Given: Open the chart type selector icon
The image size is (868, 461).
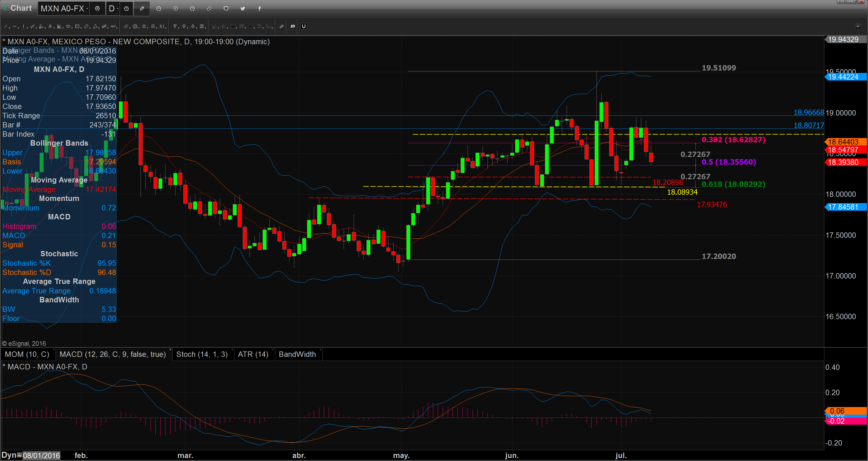Looking at the screenshot, I should tap(159, 9).
